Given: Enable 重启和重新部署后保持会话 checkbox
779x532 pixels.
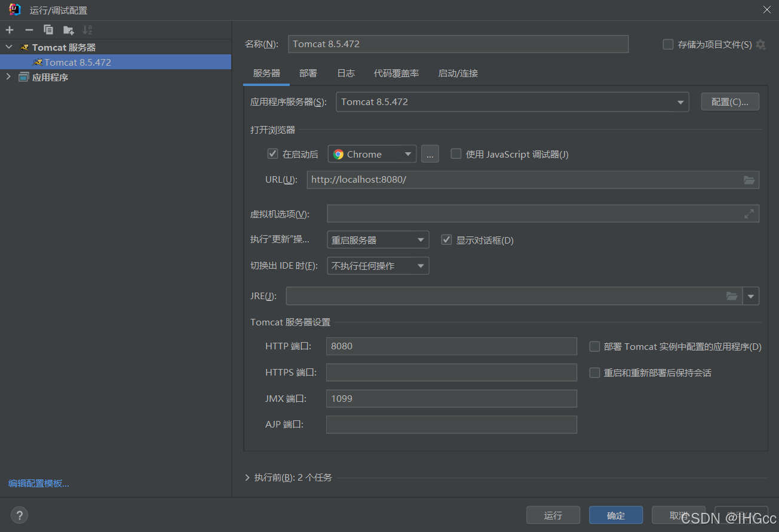Looking at the screenshot, I should pos(594,373).
